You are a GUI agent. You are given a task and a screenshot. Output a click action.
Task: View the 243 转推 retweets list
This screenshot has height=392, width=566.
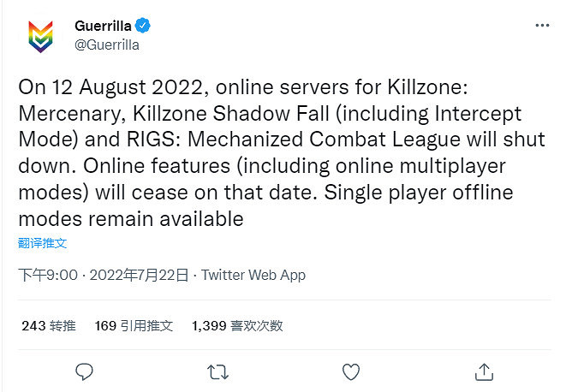(48, 325)
